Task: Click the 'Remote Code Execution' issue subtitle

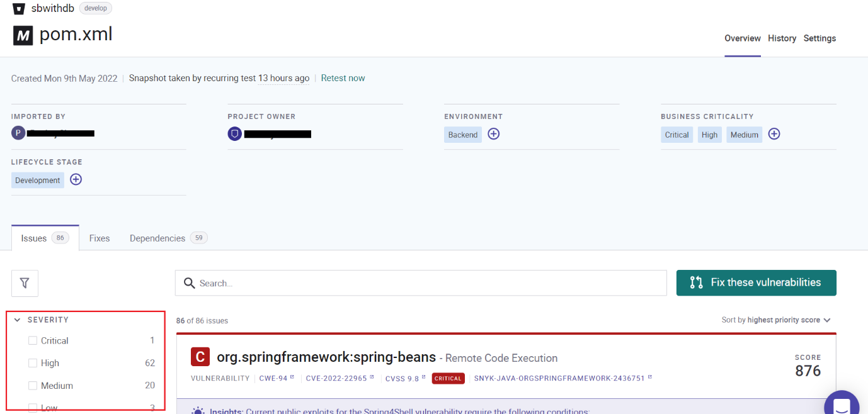Action: 501,358
